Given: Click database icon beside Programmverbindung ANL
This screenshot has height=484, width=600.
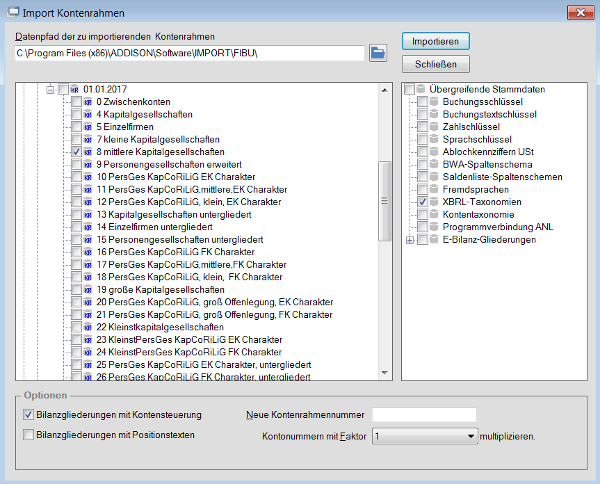Looking at the screenshot, I should click(434, 227).
